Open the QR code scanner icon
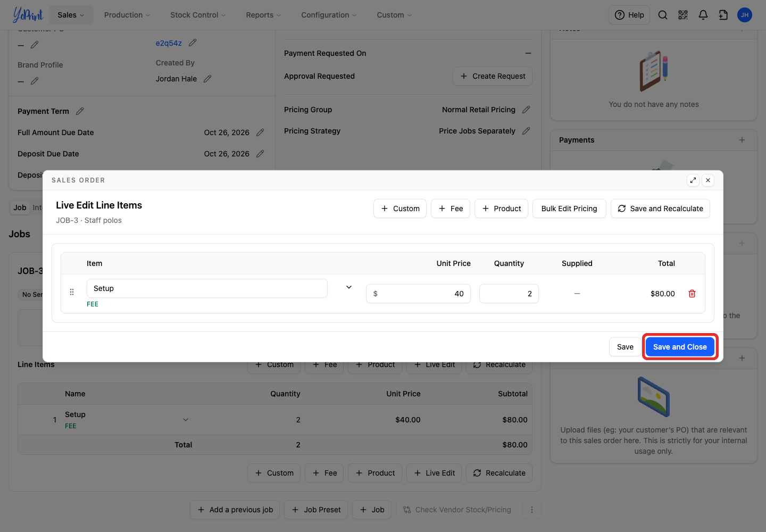 point(683,15)
